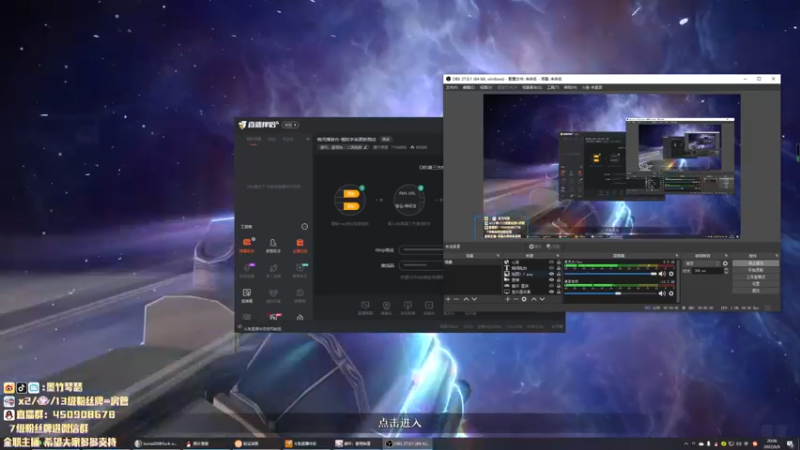Move the scene down in the Scenes dock
The width and height of the screenshot is (800, 450).
(x=474, y=299)
